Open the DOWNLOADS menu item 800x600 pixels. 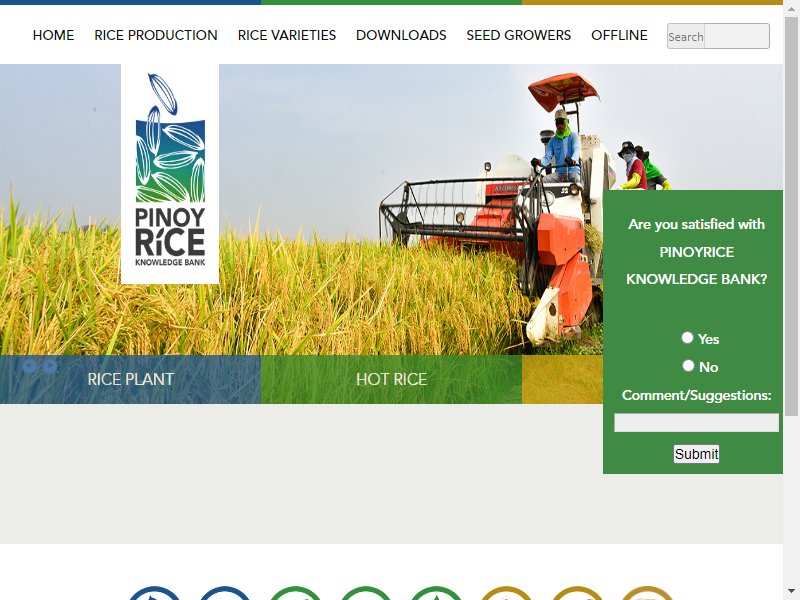[x=401, y=35]
